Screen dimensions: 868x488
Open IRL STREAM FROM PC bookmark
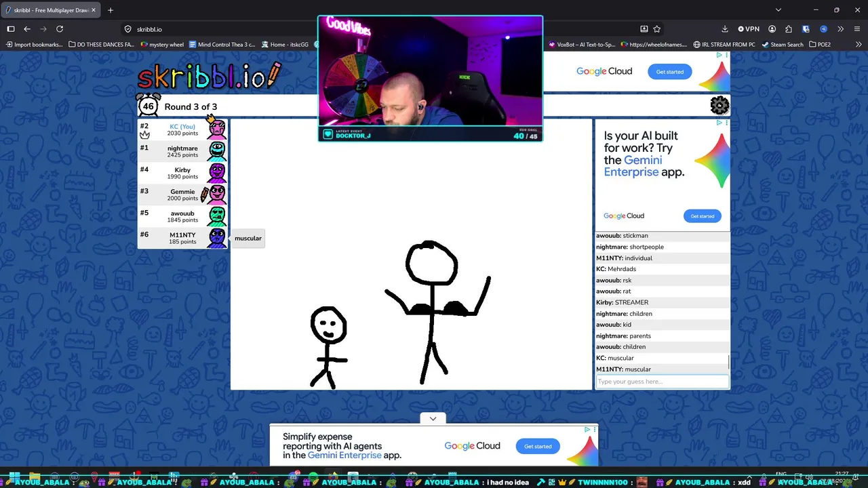(x=724, y=45)
